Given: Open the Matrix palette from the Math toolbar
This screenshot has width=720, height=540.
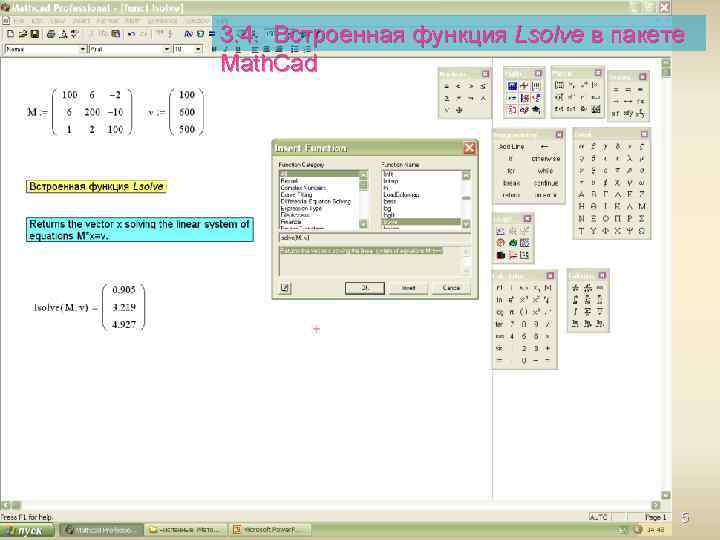Looking at the screenshot, I should 536,86.
